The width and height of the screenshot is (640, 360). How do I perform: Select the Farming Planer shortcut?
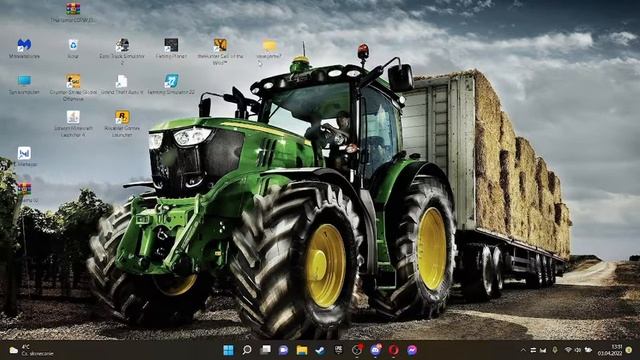tap(171, 45)
